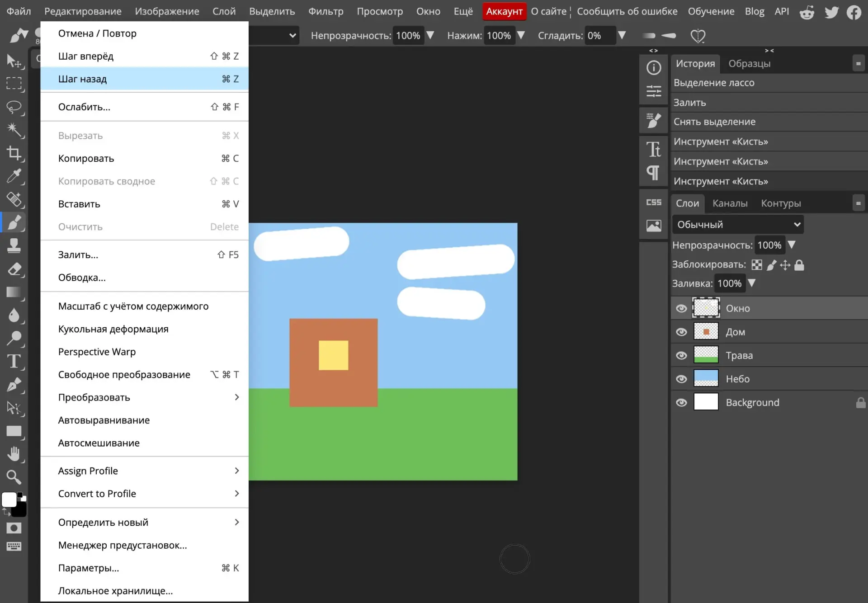Select the Clone Stamp tool
The image size is (868, 603).
pyautogui.click(x=14, y=245)
